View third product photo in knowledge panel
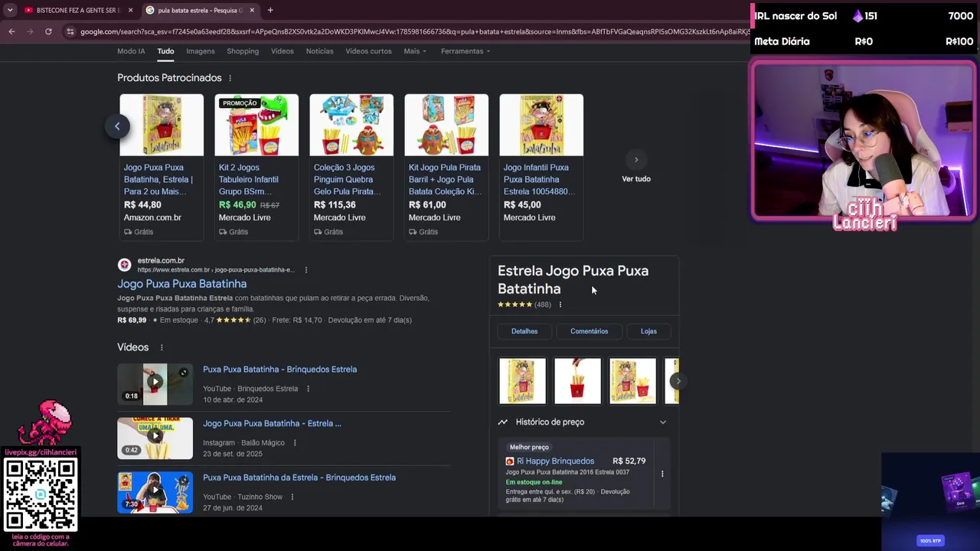 (632, 380)
